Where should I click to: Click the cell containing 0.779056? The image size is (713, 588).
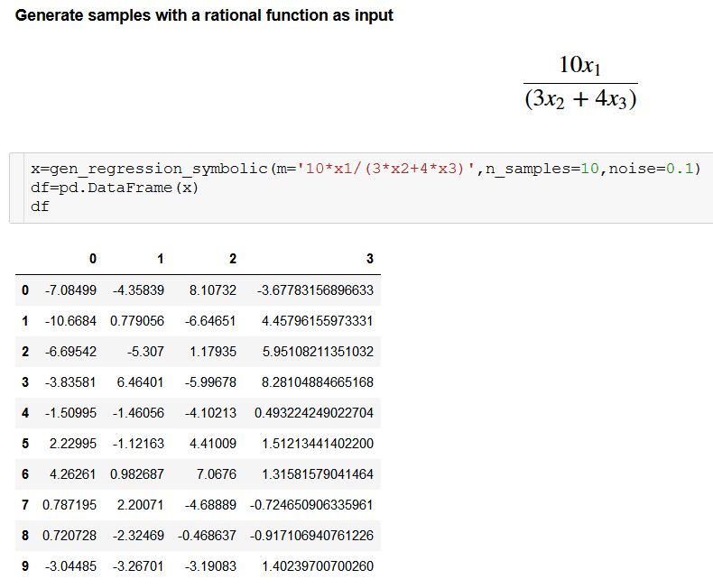tap(137, 321)
